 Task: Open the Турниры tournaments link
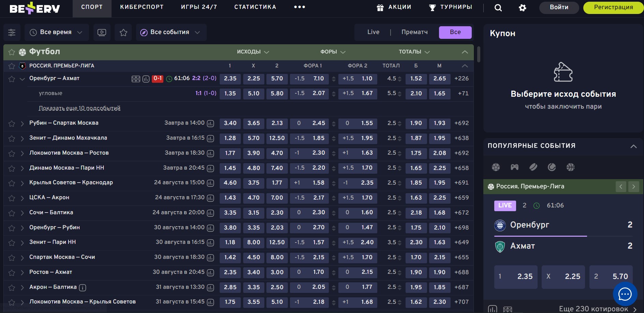[451, 7]
